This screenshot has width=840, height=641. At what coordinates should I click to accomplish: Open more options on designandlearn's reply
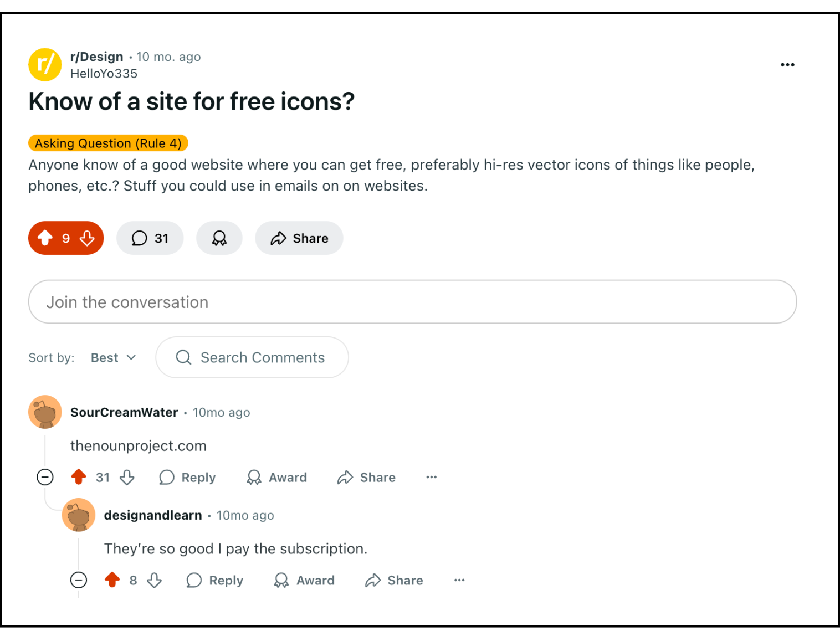[459, 580]
